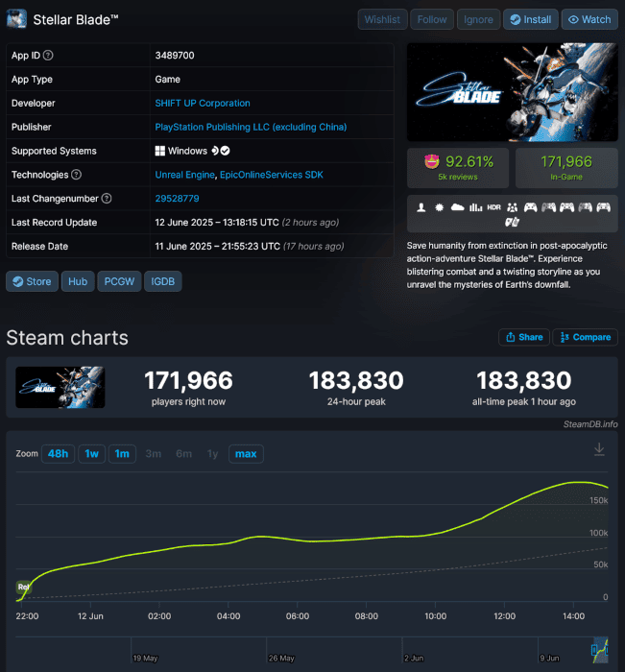The width and height of the screenshot is (625, 672).
Task: Click the Steam achievements burst icon
Action: (440, 208)
